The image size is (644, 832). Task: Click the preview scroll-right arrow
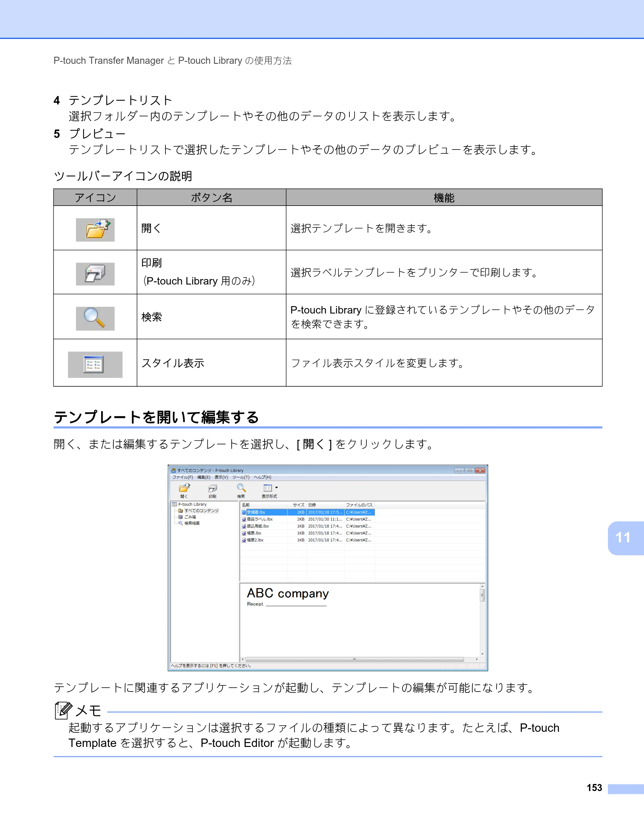pyautogui.click(x=477, y=659)
